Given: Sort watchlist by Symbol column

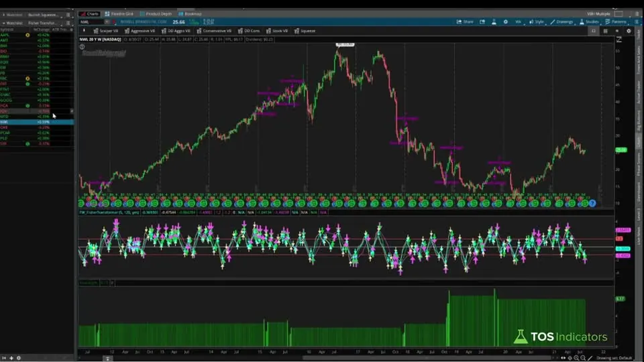Looking at the screenshot, I should [7, 29].
